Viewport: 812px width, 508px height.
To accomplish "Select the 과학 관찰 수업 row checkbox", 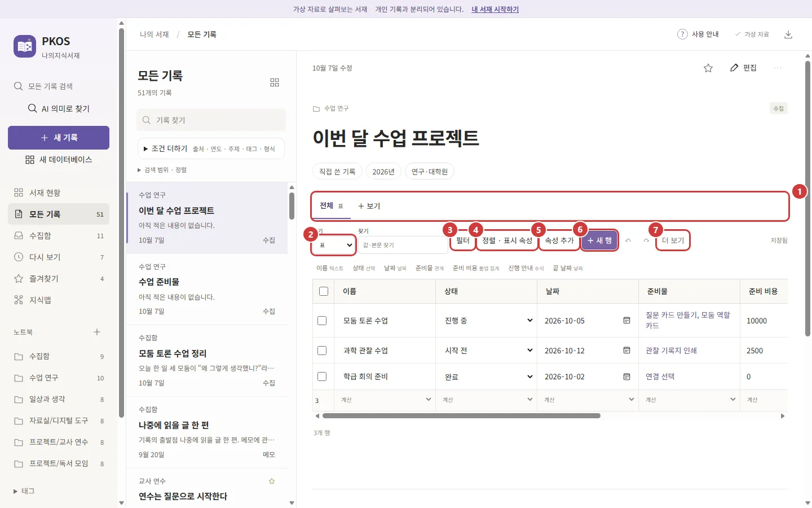I will [x=322, y=351].
